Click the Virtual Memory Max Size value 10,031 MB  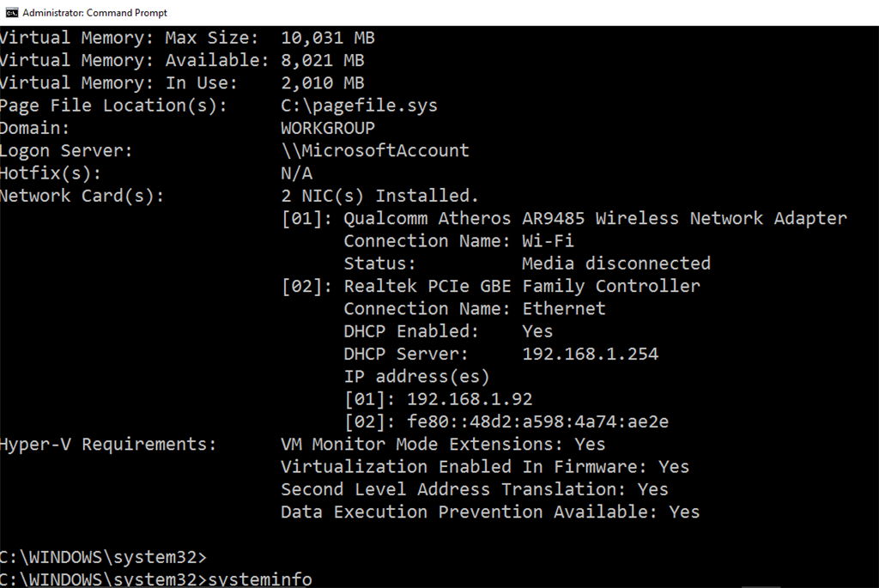[328, 38]
